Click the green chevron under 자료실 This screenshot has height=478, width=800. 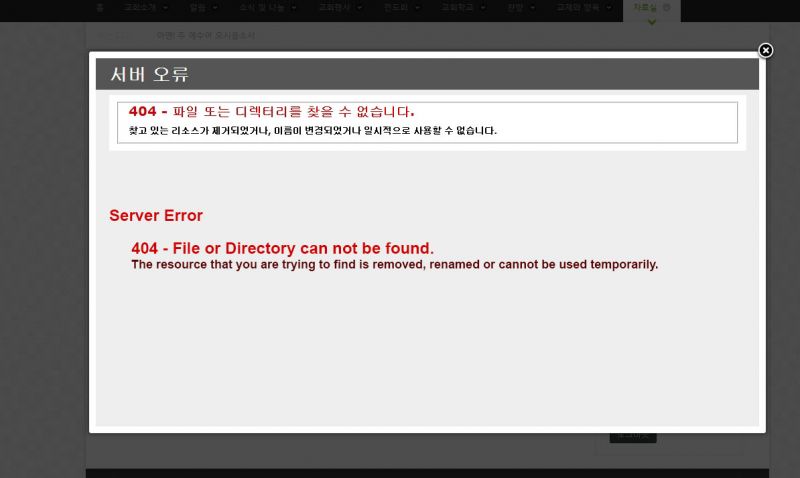tap(652, 22)
